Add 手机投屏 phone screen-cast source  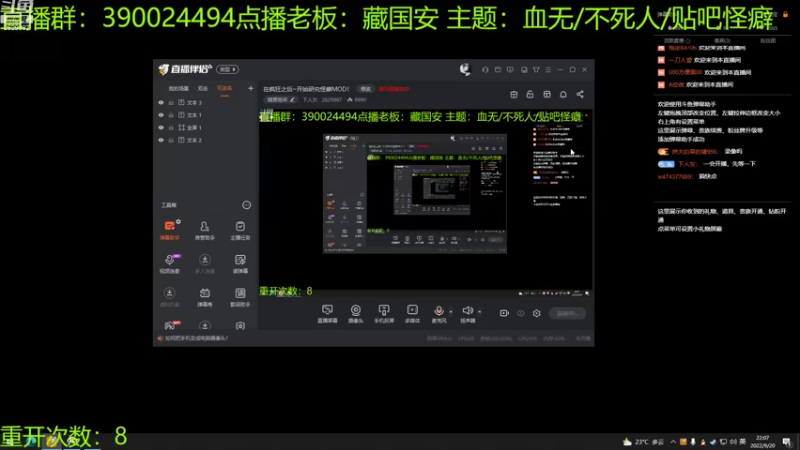384,313
